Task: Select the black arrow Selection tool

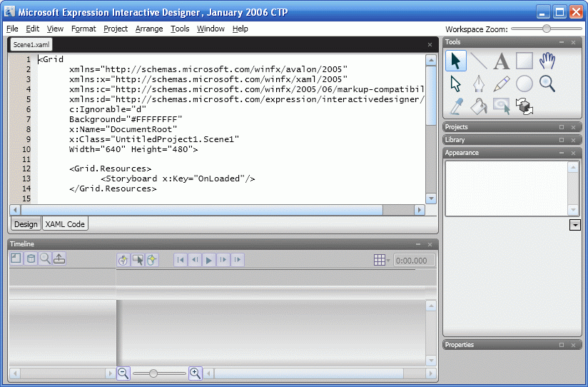Action: click(455, 61)
